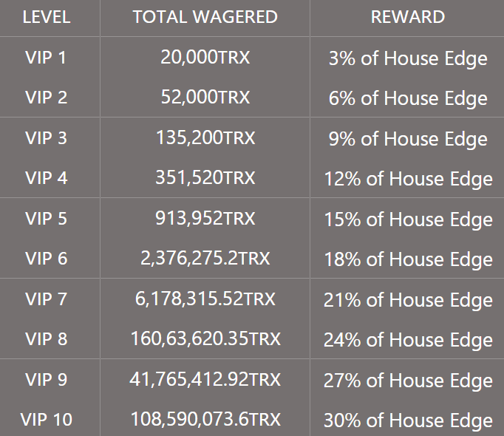Click the LEVEL column header
This screenshot has height=436, width=504.
click(x=47, y=17)
